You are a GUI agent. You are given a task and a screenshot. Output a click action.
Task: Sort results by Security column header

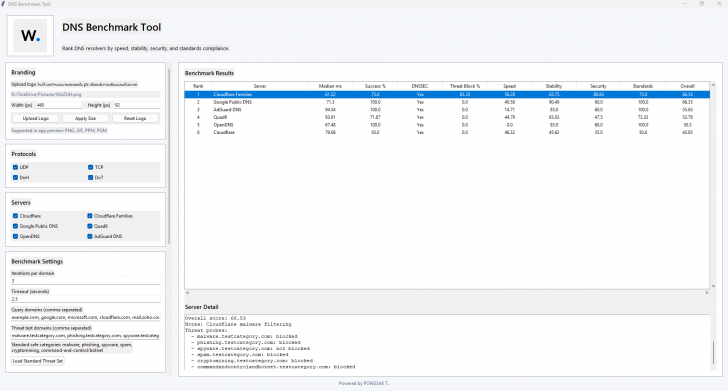(598, 86)
